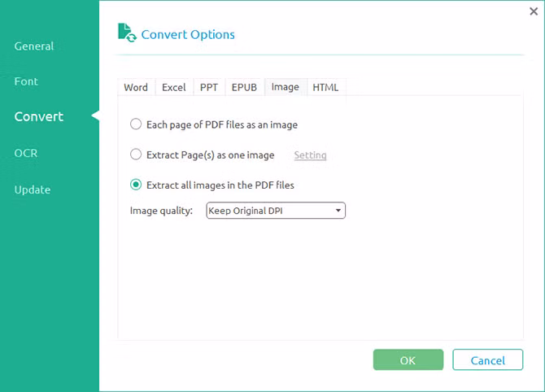Image resolution: width=545 pixels, height=392 pixels.
Task: Open the Font settings section
Action: 26,81
